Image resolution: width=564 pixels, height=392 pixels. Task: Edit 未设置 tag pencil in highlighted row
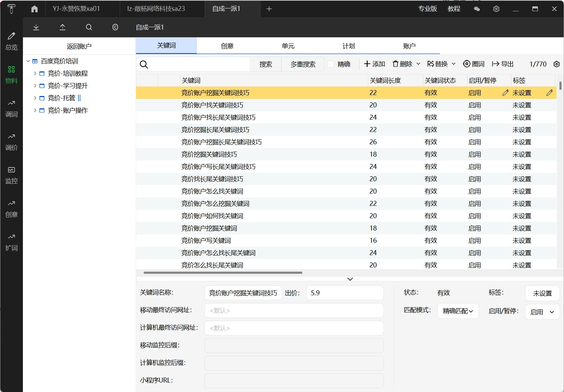coord(550,93)
